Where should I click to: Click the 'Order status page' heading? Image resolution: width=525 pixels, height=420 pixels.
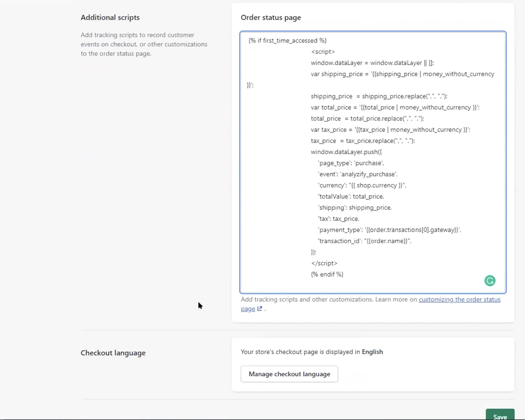pyautogui.click(x=271, y=18)
